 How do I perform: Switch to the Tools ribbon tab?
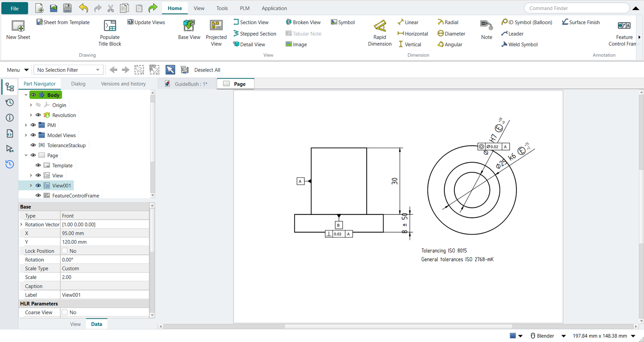pyautogui.click(x=222, y=8)
